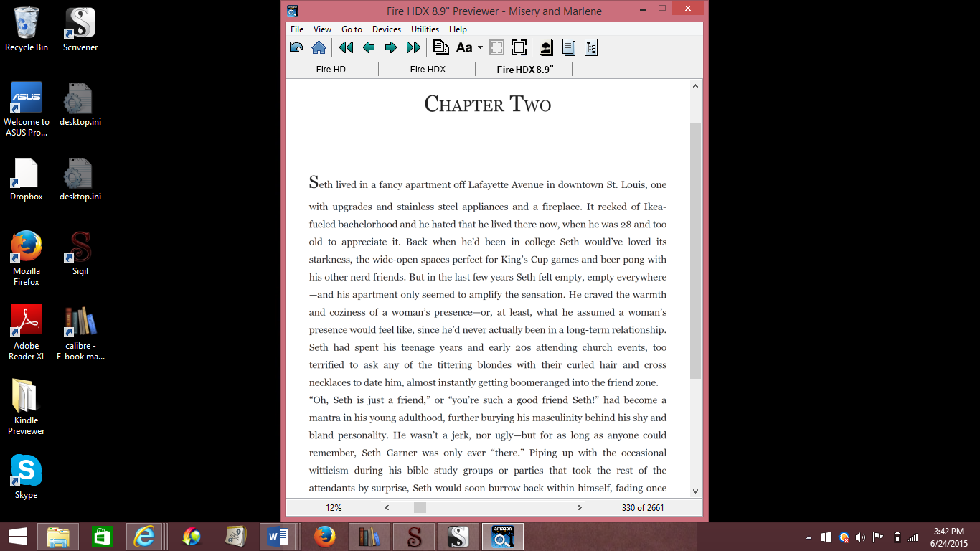Viewport: 980px width, 551px height.
Task: Open the Utilities menu
Action: pos(425,29)
